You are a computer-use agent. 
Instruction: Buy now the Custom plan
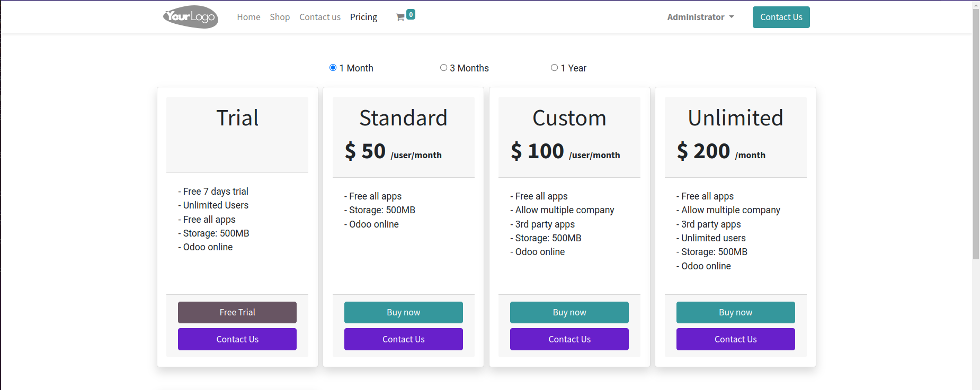(x=569, y=312)
